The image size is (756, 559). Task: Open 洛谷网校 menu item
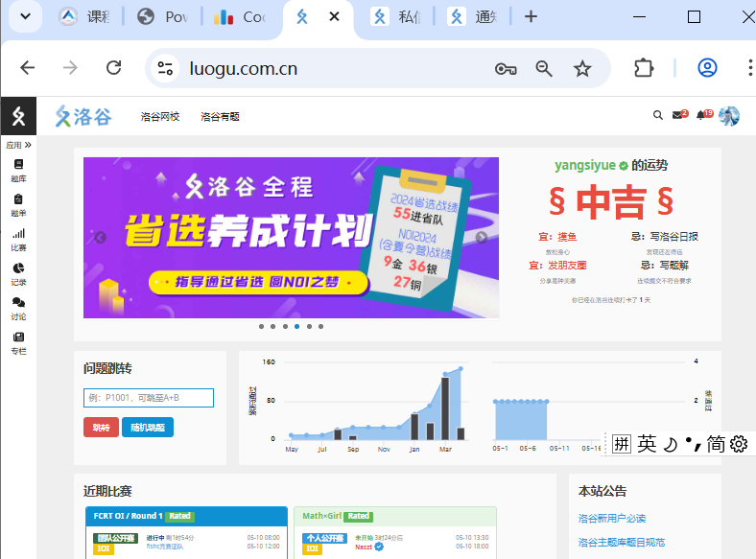pos(160,117)
